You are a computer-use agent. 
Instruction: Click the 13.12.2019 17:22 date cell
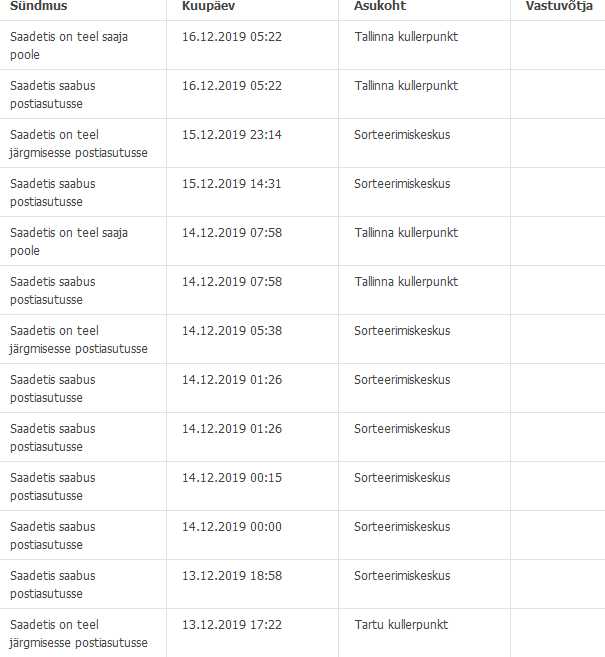click(232, 625)
